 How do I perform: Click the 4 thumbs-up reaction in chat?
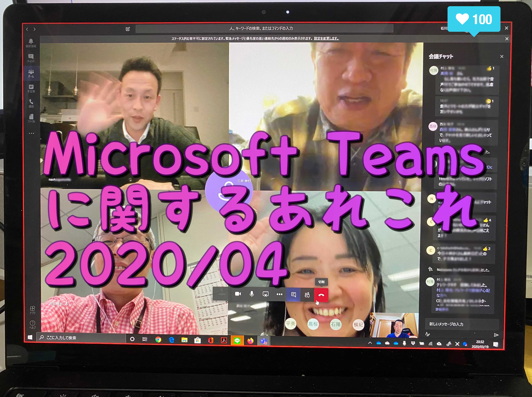(487, 220)
